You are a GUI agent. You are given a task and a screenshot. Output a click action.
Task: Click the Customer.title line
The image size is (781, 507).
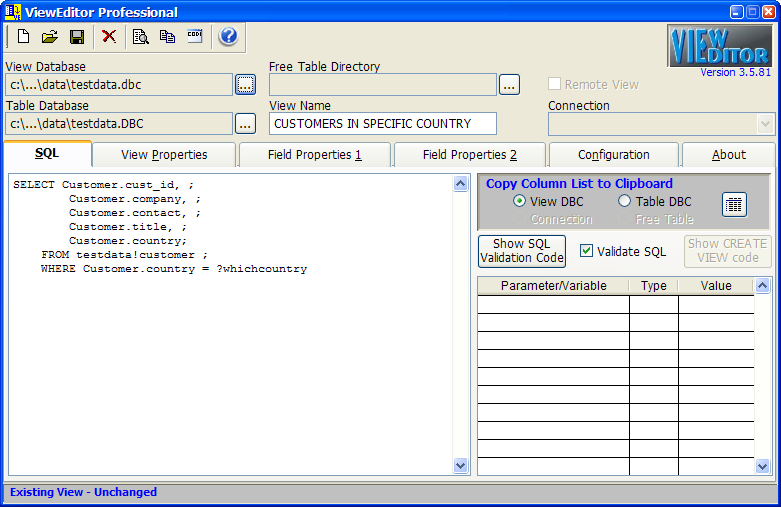(128, 227)
